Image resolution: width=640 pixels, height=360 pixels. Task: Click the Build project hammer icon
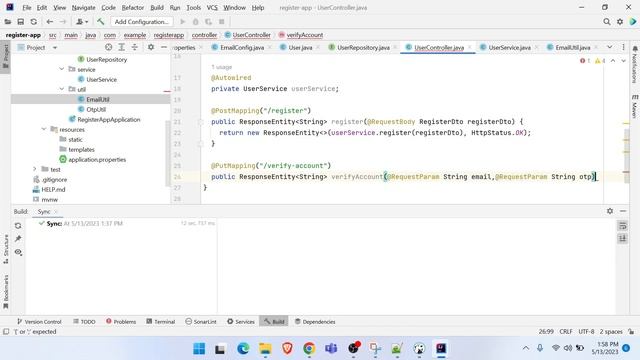click(x=100, y=22)
